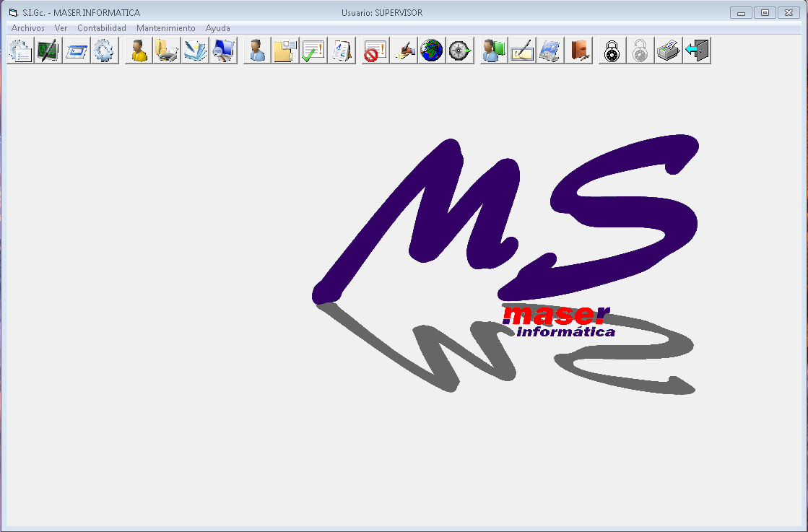This screenshot has height=532, width=808.
Task: Click the person in yellow shirt icon
Action: [x=139, y=51]
